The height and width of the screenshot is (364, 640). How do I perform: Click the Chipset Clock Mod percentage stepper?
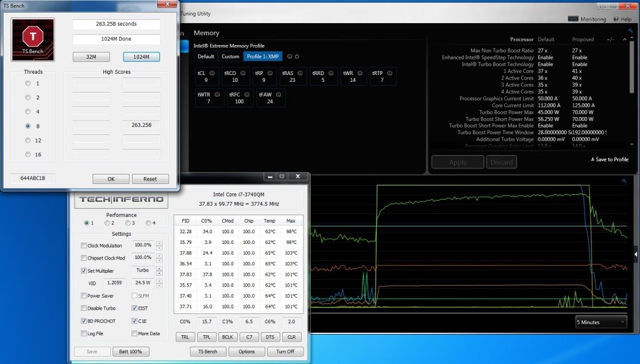(x=159, y=258)
